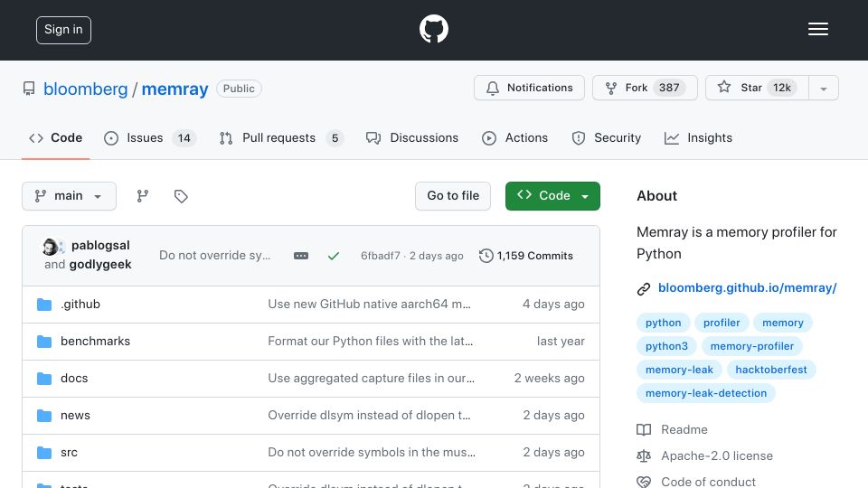The width and height of the screenshot is (868, 488).
Task: Open commit 'Use aggregated capture files in our...'
Action: click(x=371, y=379)
